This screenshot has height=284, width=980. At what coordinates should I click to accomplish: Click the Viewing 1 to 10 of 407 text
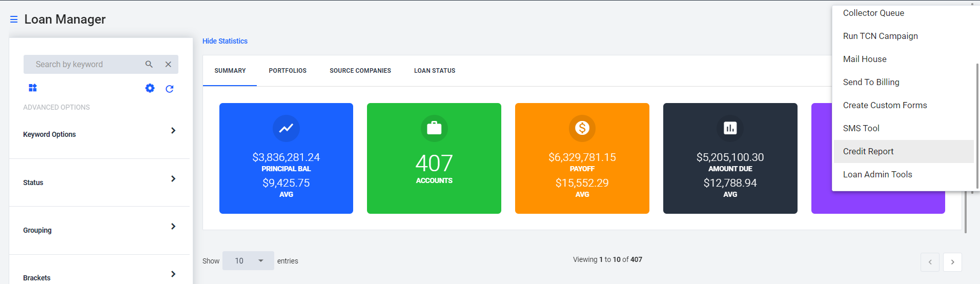pyautogui.click(x=607, y=259)
